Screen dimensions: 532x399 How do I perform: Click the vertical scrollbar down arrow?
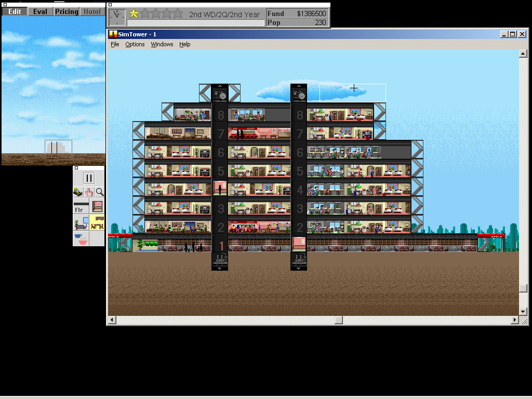click(523, 311)
